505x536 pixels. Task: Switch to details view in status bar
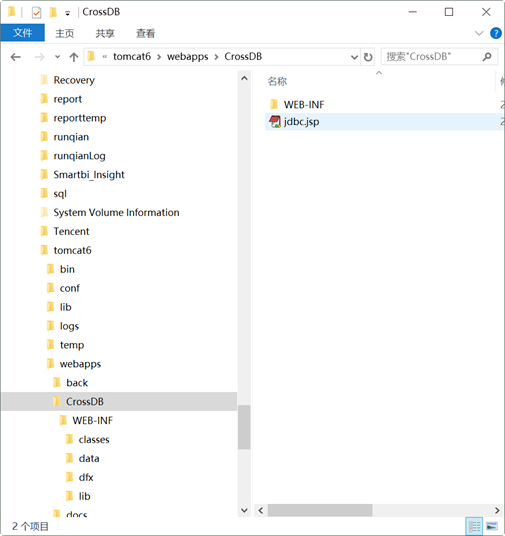pos(475,526)
